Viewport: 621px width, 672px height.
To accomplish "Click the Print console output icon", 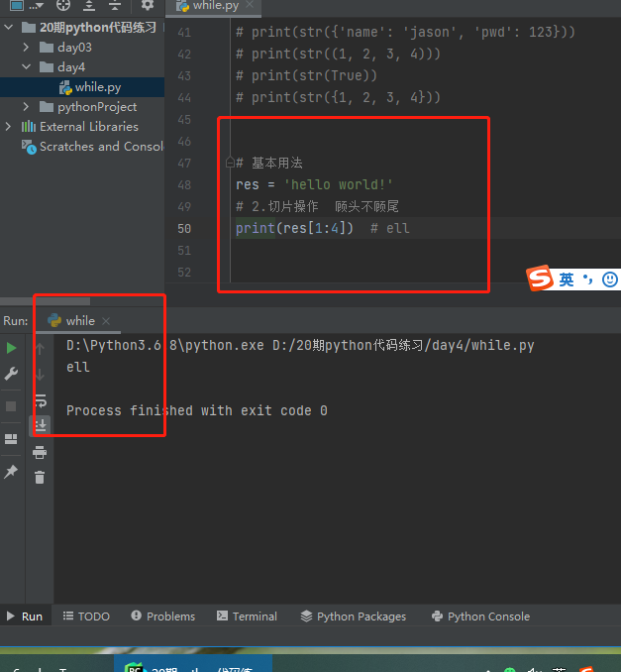I will coord(40,452).
